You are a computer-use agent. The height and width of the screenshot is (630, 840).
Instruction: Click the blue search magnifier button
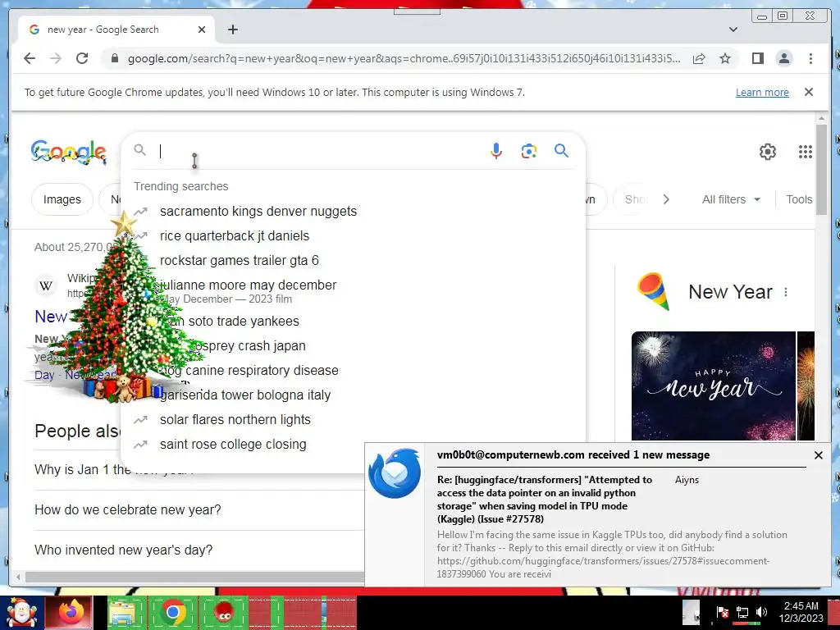pos(561,151)
